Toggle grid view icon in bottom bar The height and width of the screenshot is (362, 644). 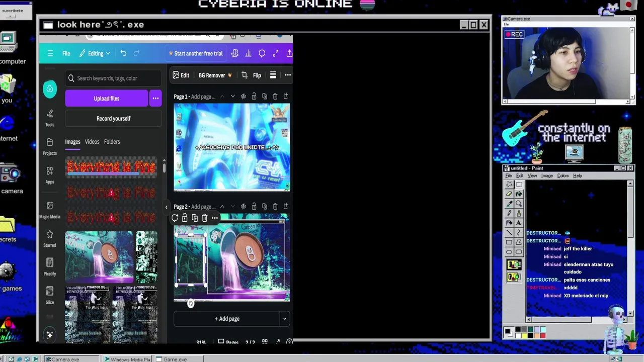click(265, 342)
